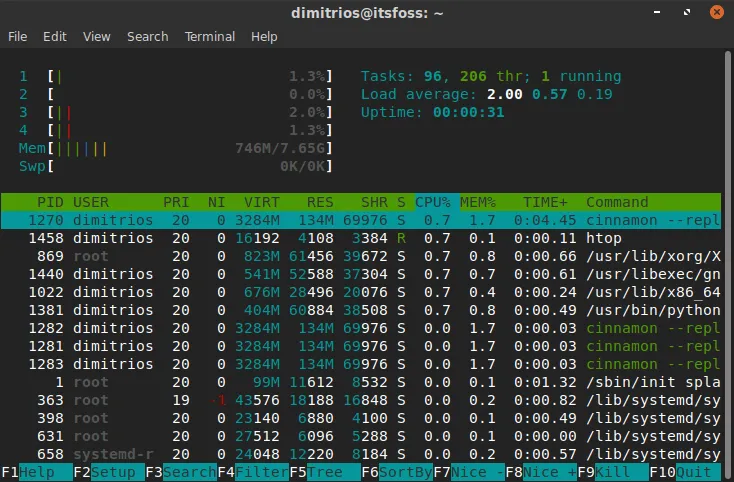The height and width of the screenshot is (482, 734).
Task: Open the Help menu in menu bar
Action: [x=264, y=36]
